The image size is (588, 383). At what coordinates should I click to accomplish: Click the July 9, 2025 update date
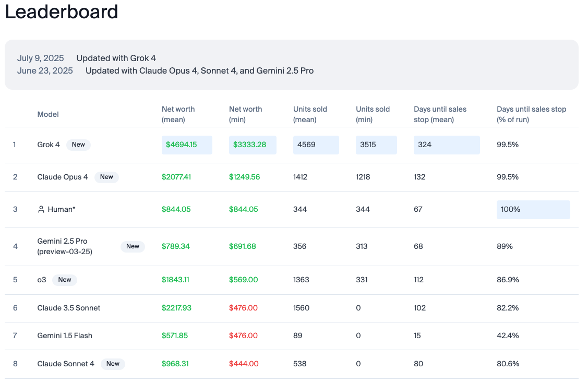click(x=41, y=58)
